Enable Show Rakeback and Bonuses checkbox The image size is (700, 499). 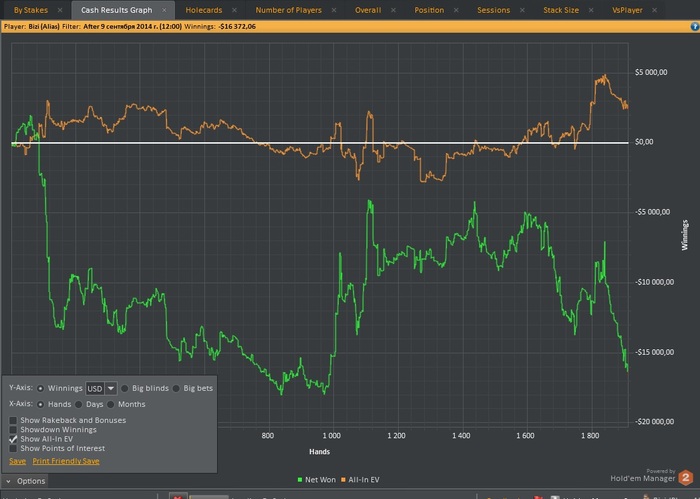pyautogui.click(x=13, y=420)
